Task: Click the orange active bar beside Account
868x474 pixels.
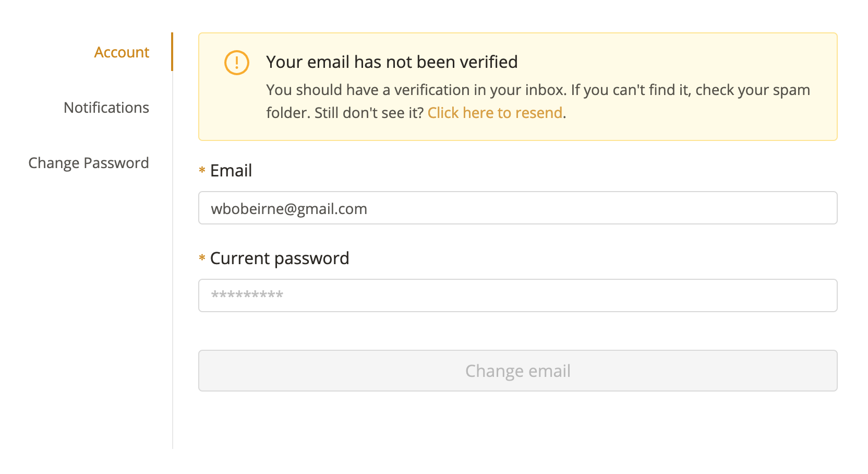Action: point(172,52)
